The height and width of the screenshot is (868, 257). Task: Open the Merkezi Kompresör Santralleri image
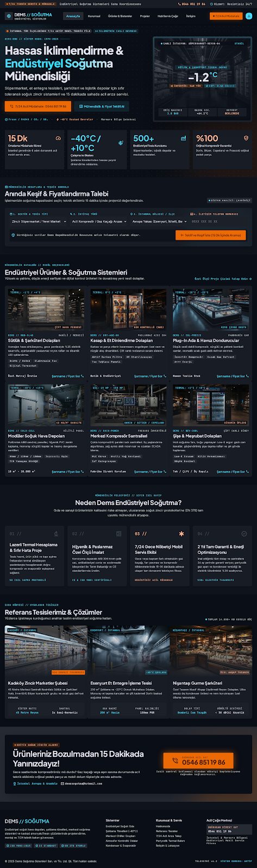pyautogui.click(x=128, y=405)
